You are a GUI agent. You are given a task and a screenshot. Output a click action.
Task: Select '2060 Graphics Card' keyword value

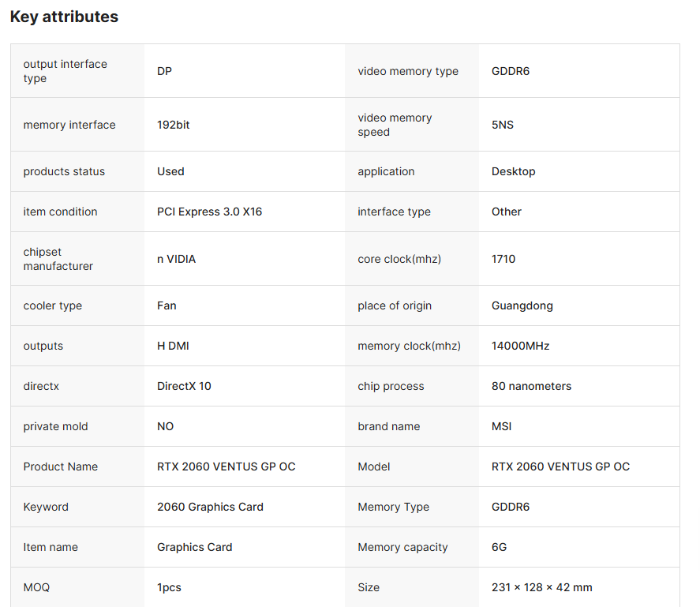210,507
